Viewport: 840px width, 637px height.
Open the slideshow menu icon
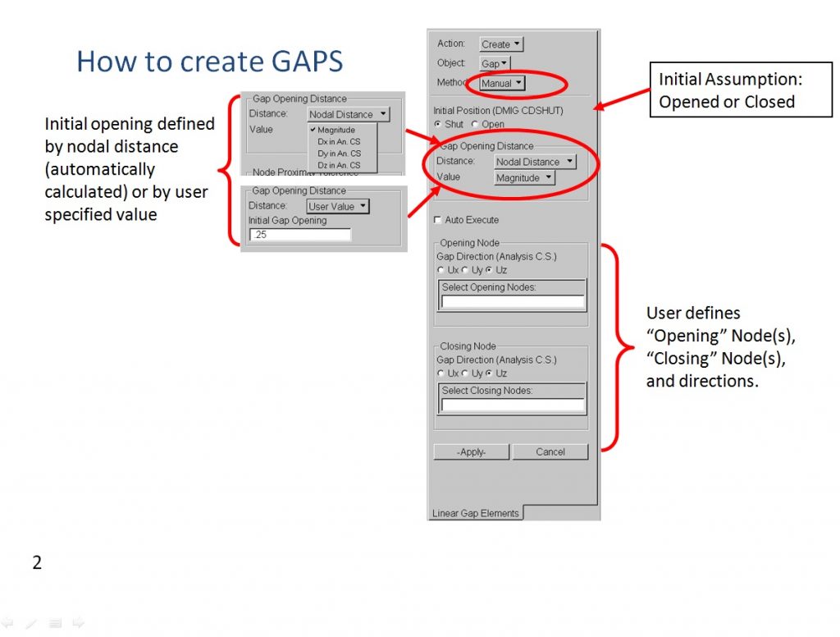click(54, 624)
